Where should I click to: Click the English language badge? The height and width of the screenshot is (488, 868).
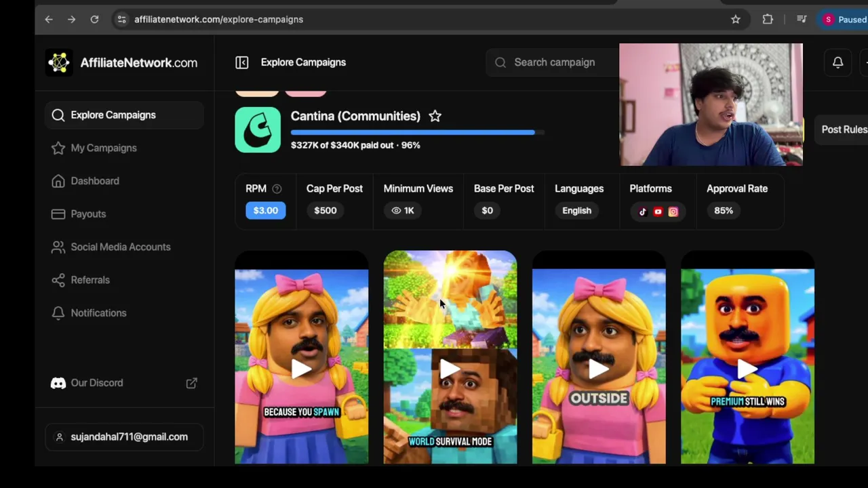click(577, 210)
